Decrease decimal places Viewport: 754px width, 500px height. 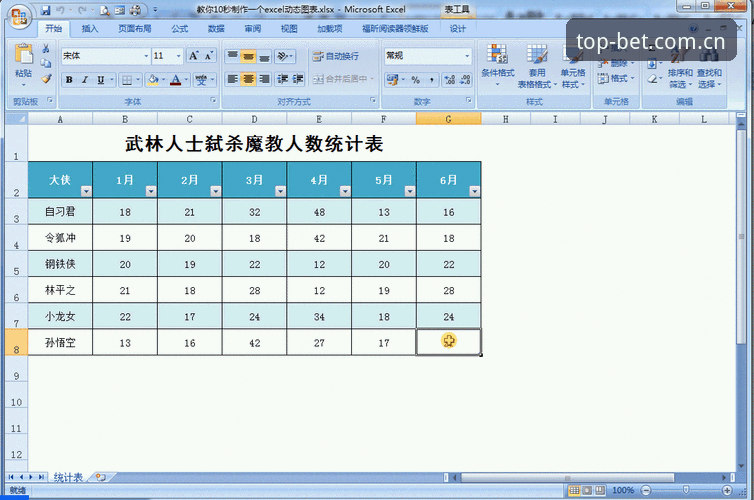point(465,79)
